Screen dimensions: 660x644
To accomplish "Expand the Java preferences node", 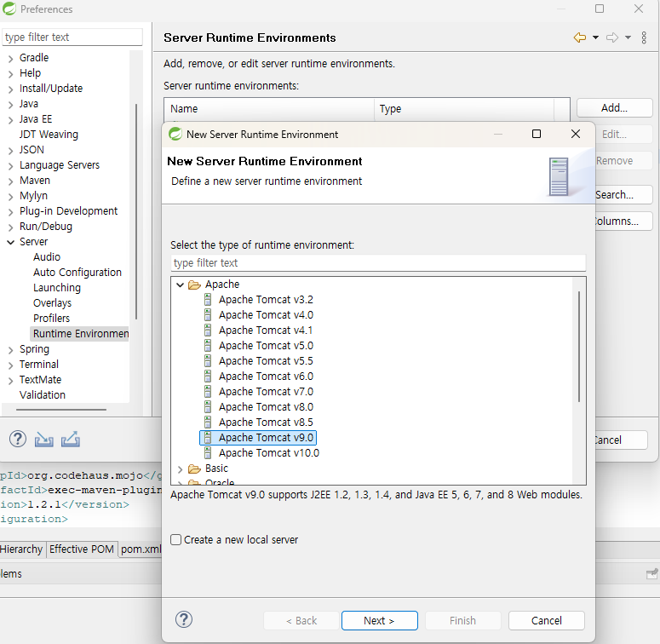I will [11, 105].
